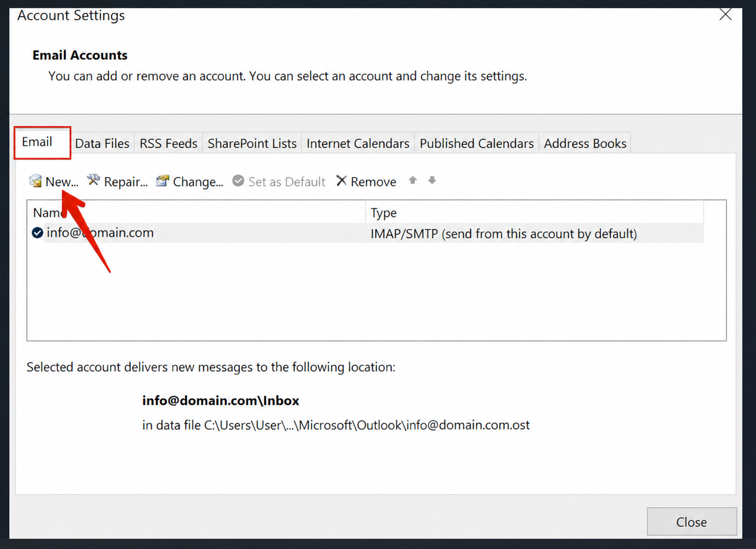Select the info@domain.com account row
756x549 pixels.
[366, 233]
